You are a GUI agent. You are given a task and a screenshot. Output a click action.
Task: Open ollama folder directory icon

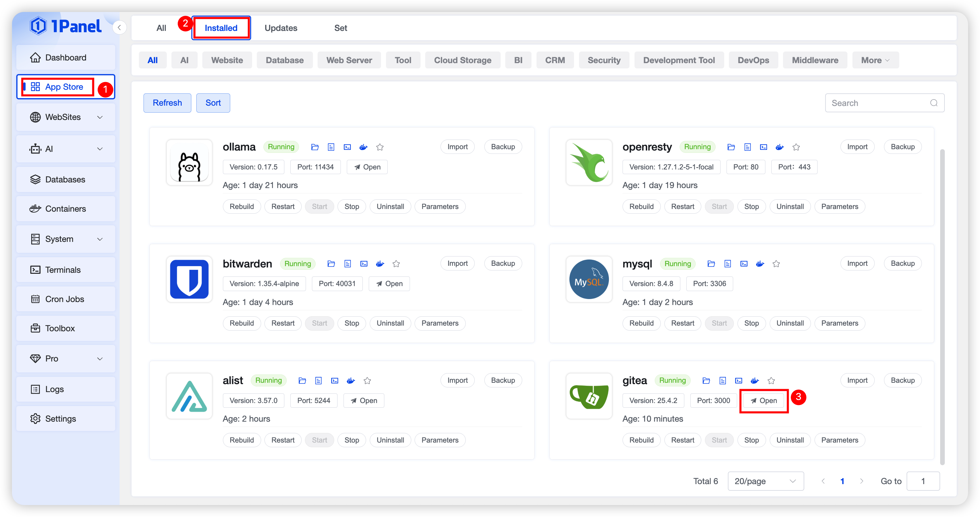(x=315, y=147)
